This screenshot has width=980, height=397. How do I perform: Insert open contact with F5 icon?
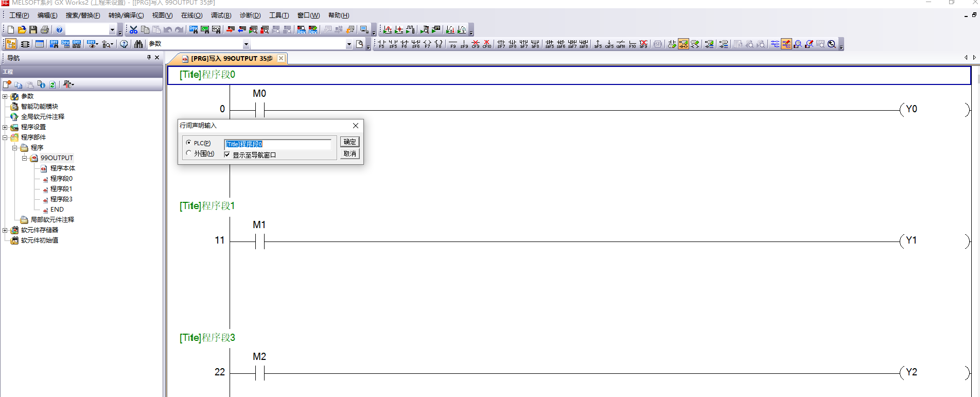pos(381,44)
